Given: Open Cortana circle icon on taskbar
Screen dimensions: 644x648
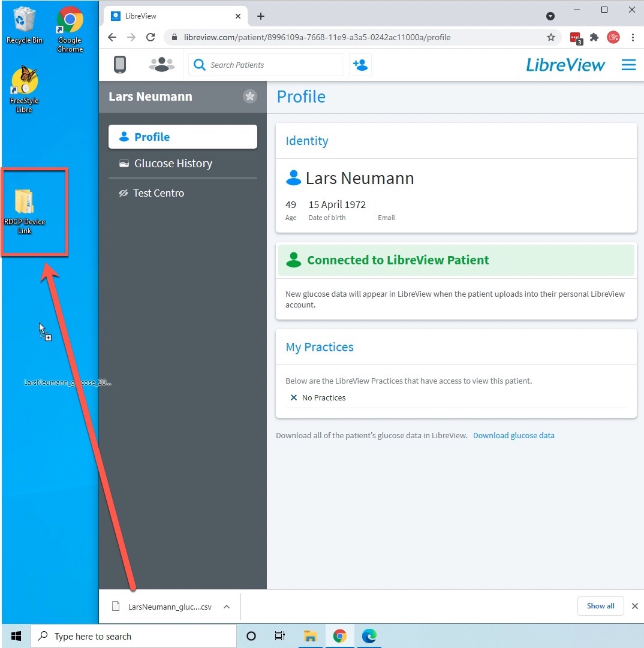Looking at the screenshot, I should [x=251, y=636].
